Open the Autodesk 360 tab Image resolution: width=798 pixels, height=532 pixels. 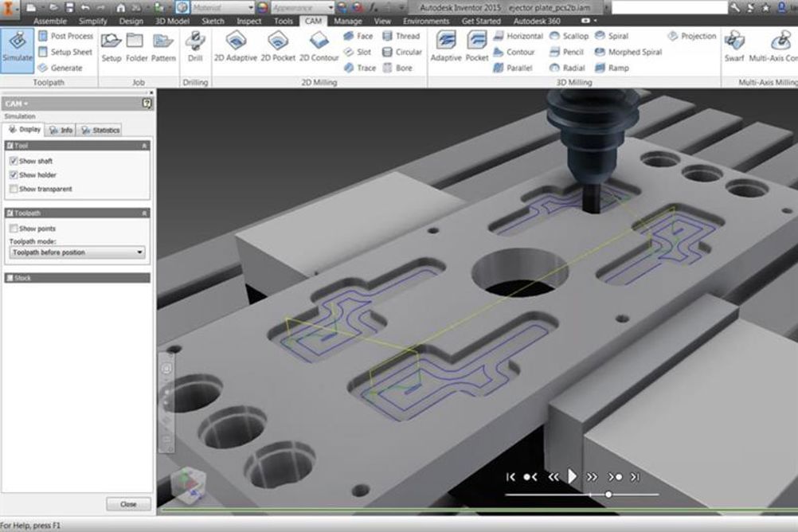537,21
